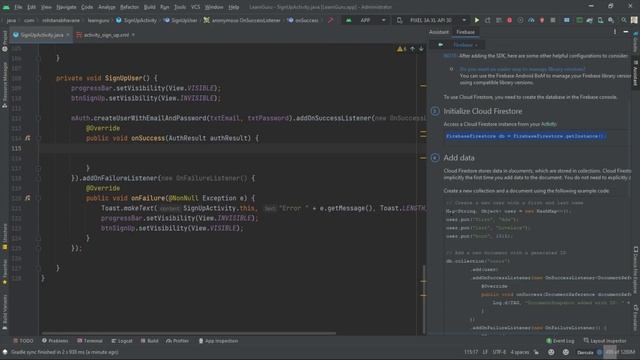Open the Problems tool window
The height and width of the screenshot is (360, 640).
coord(55,341)
